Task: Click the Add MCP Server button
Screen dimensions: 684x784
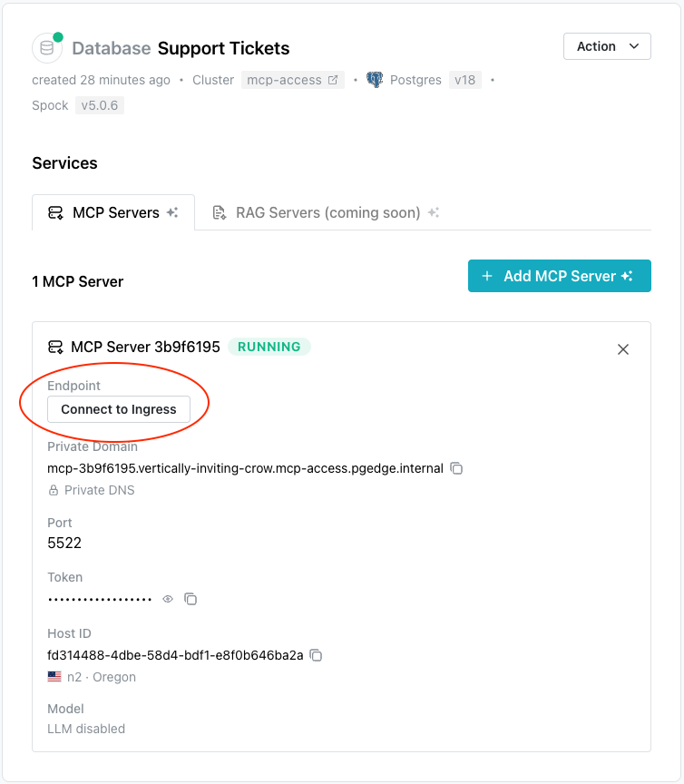Action: coord(559,275)
